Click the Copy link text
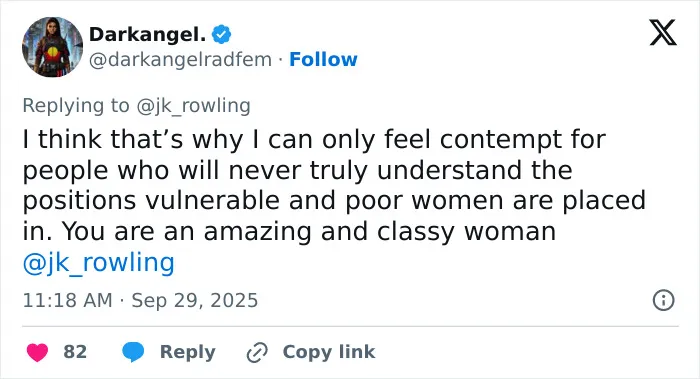 329,352
